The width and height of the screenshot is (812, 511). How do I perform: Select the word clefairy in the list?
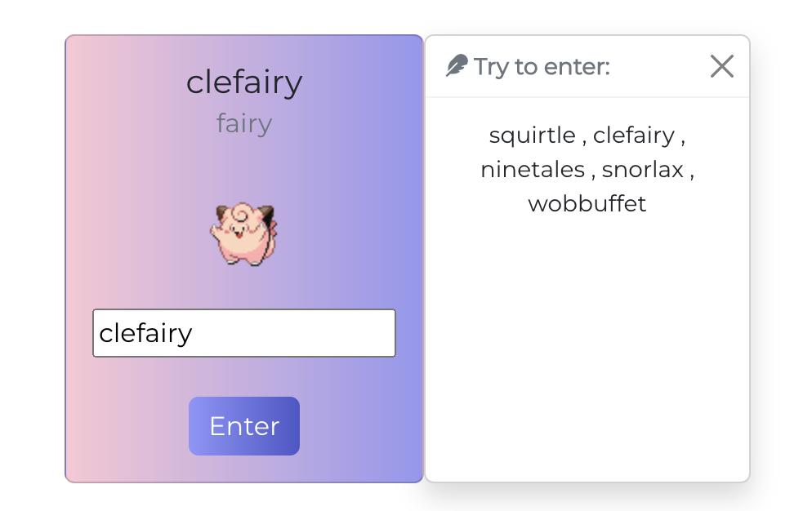[x=633, y=136]
